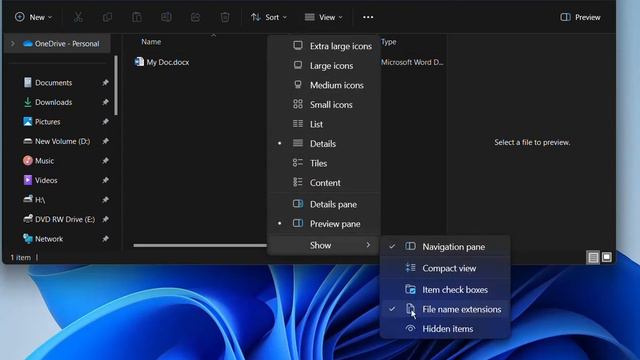Click the Microsoft Word D... type cell

coord(412,62)
